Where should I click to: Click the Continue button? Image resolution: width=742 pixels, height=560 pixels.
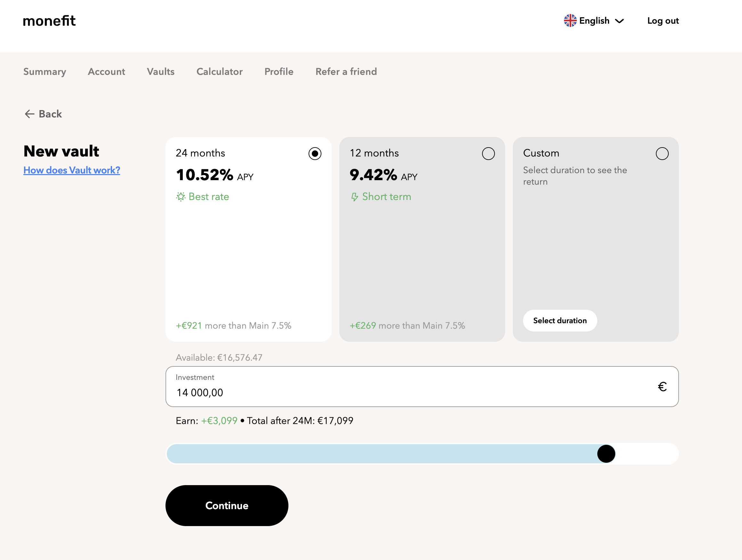click(227, 506)
